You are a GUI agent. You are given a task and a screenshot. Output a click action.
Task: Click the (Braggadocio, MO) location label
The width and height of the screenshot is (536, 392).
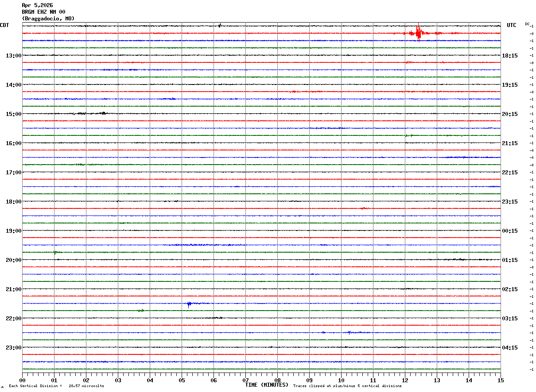(48, 19)
